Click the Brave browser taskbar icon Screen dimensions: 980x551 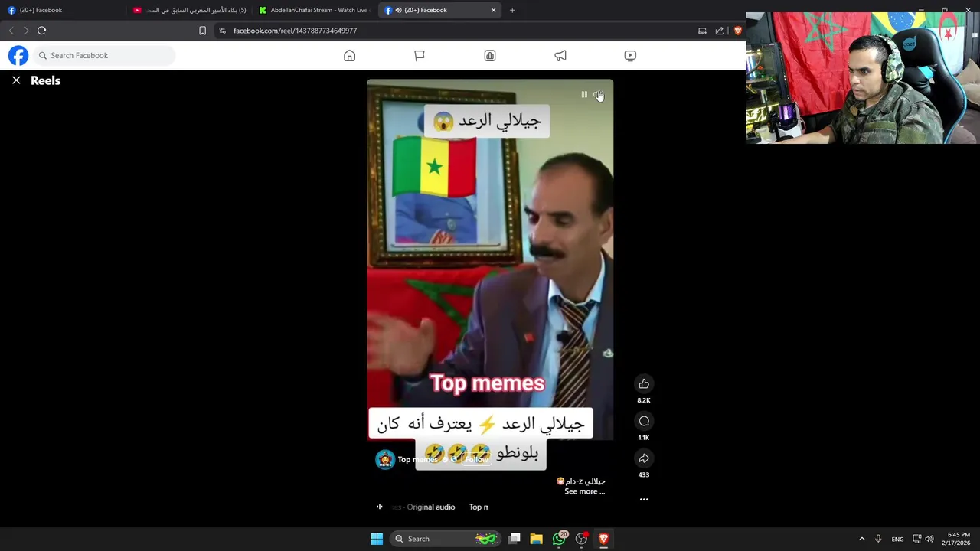click(603, 539)
